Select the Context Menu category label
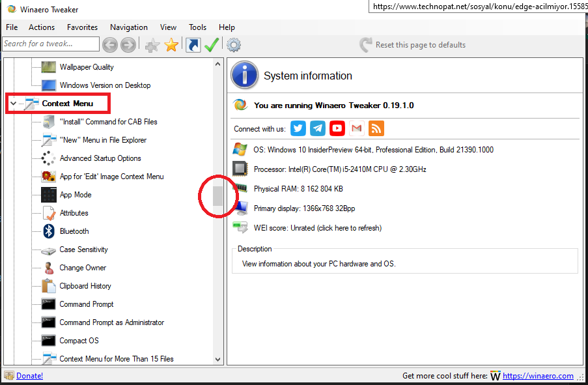This screenshot has height=385, width=588. [x=68, y=103]
